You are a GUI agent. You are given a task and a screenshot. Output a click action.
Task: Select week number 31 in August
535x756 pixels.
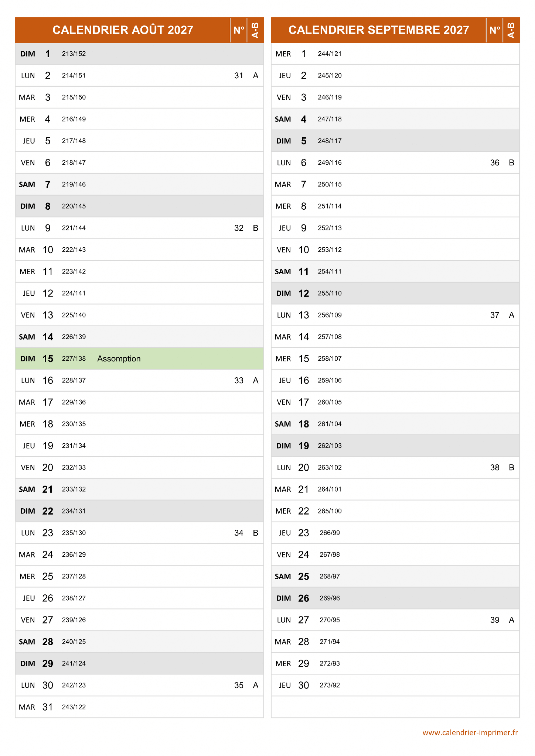tap(239, 76)
